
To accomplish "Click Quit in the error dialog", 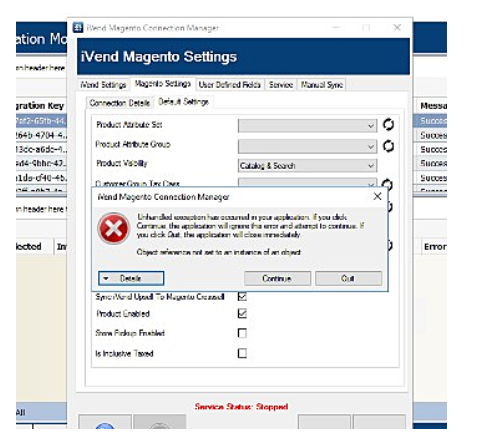I will point(348,278).
